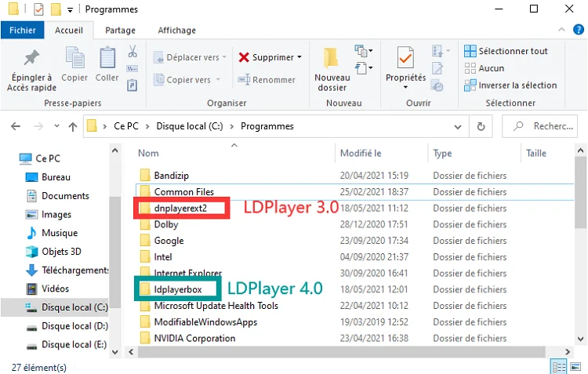Open the Supprimer dropdown arrow

click(299, 57)
